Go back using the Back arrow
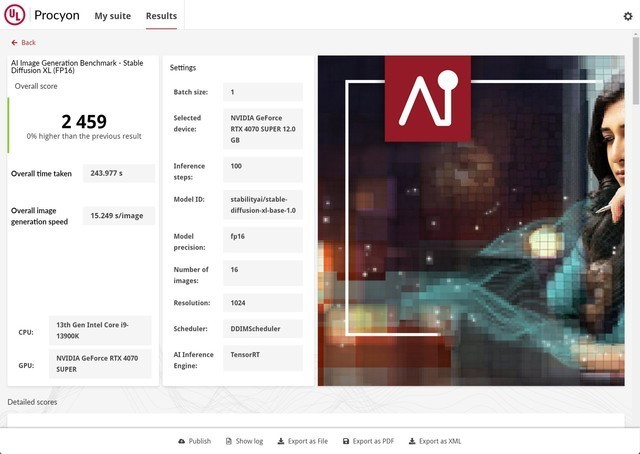This screenshot has height=454, width=640. (x=23, y=43)
